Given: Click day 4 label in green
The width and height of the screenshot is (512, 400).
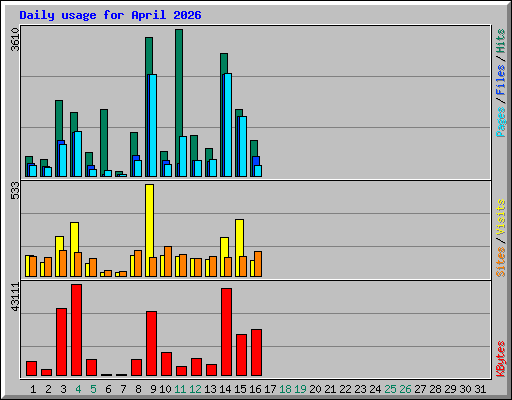Looking at the screenshot, I should [78, 389].
